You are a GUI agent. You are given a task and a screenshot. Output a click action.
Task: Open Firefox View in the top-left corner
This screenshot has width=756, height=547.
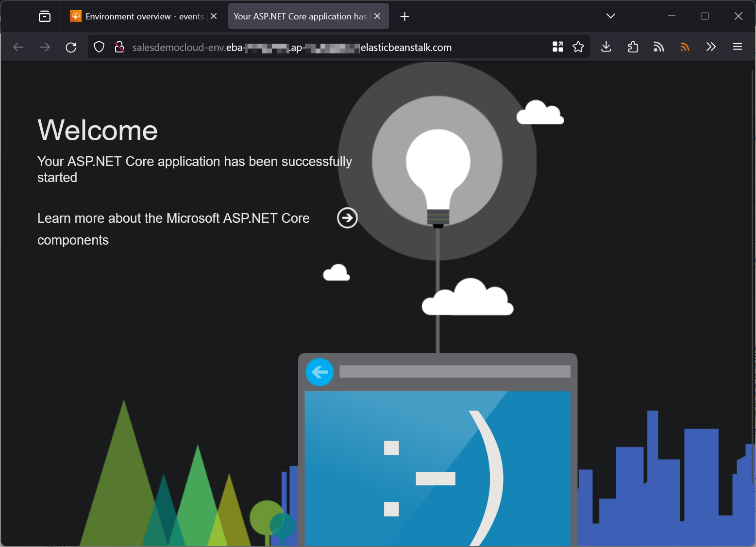(x=44, y=16)
